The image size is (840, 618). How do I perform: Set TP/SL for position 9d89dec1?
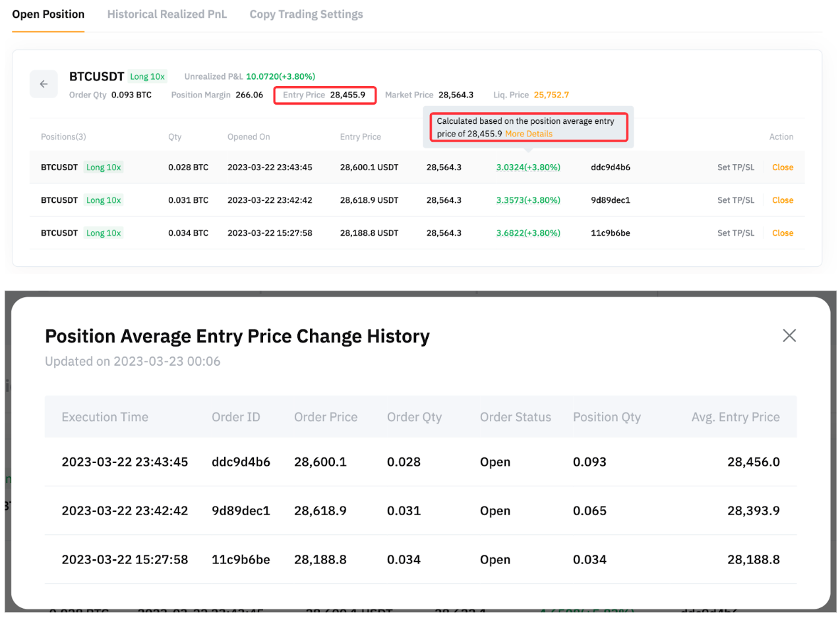[x=735, y=200]
